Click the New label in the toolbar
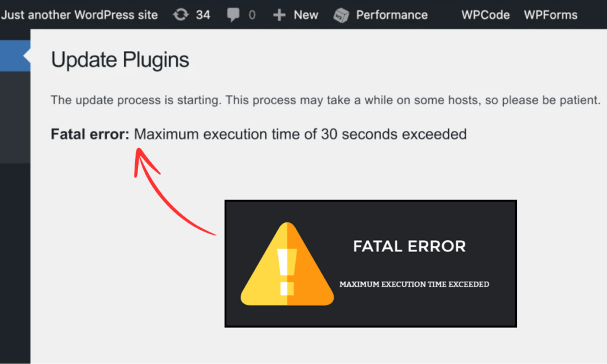 pyautogui.click(x=306, y=15)
